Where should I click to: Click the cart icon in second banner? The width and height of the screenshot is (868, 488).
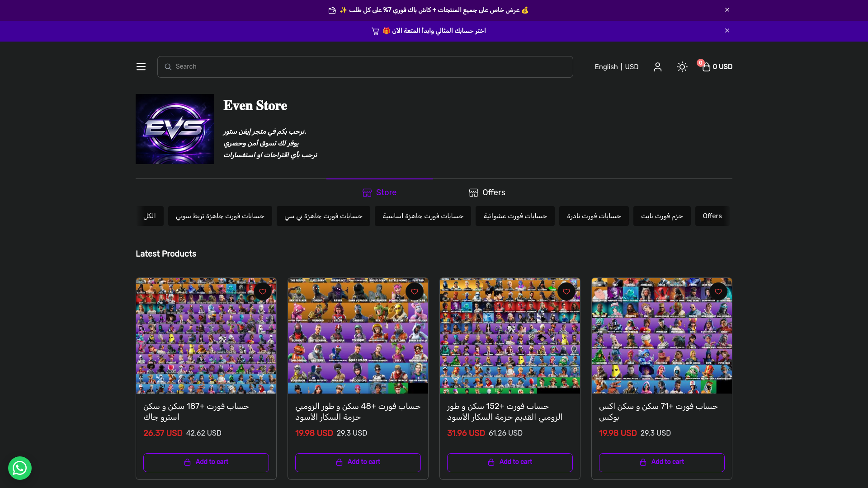click(375, 31)
